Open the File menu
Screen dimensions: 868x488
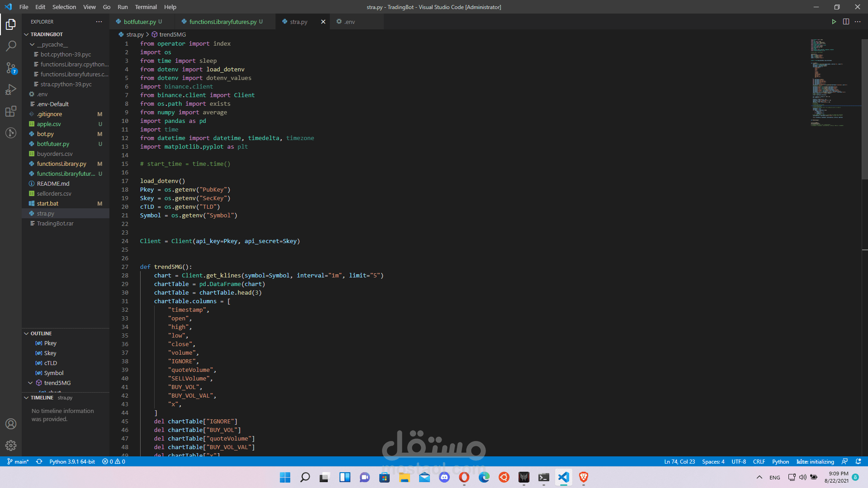click(24, 7)
